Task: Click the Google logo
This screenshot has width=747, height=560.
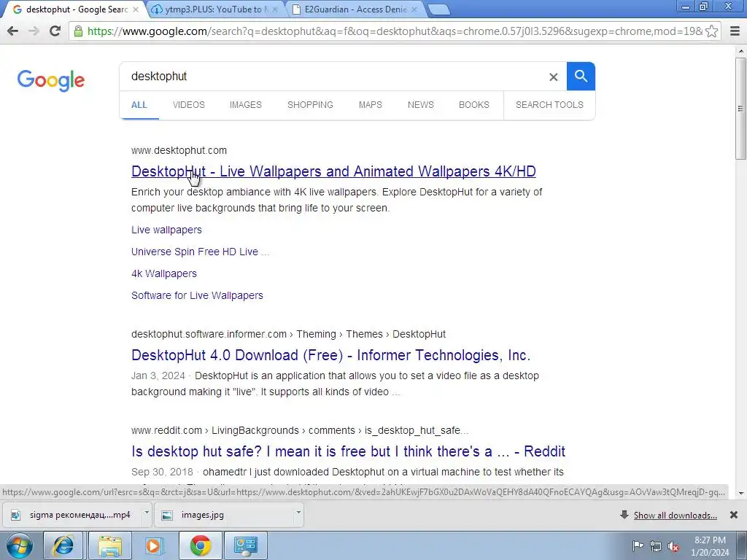Action: [51, 80]
